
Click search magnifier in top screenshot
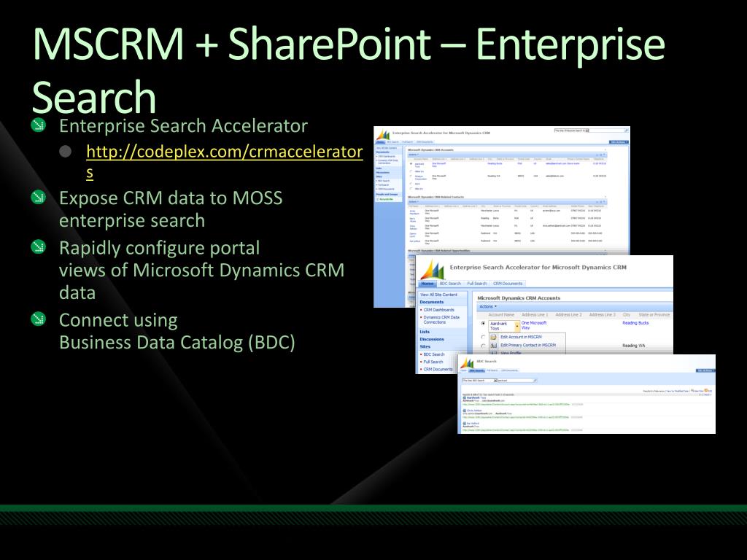[x=626, y=131]
